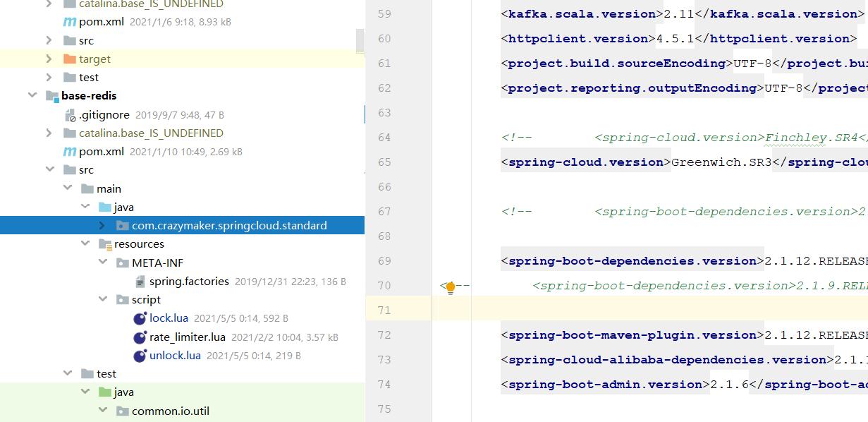The width and height of the screenshot is (868, 422).
Task: Click the spring.factories file icon
Action: tap(140, 282)
